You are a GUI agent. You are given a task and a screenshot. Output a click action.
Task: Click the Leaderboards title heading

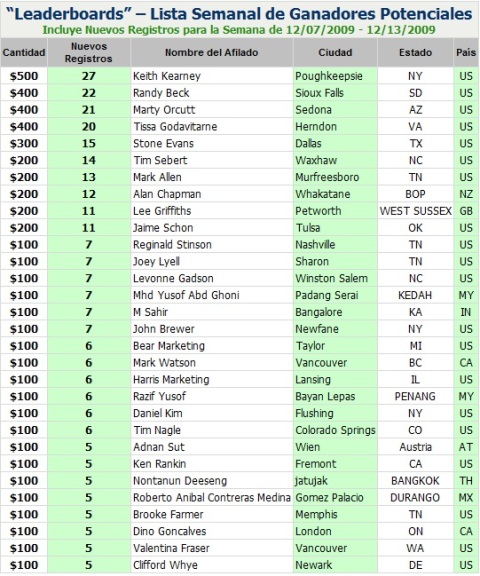pos(239,14)
